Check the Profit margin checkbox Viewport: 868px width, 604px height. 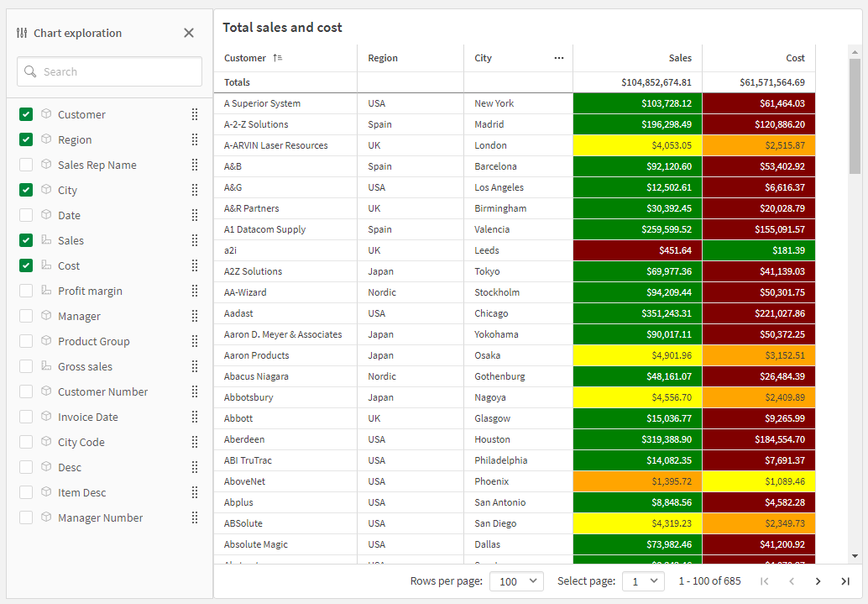pos(24,291)
